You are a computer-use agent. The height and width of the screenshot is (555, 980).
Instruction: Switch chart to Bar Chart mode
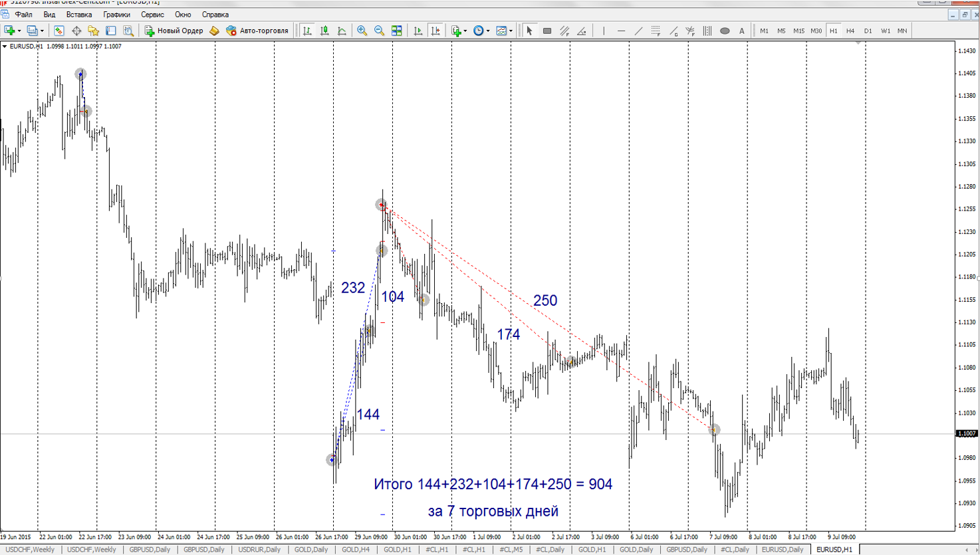click(307, 31)
